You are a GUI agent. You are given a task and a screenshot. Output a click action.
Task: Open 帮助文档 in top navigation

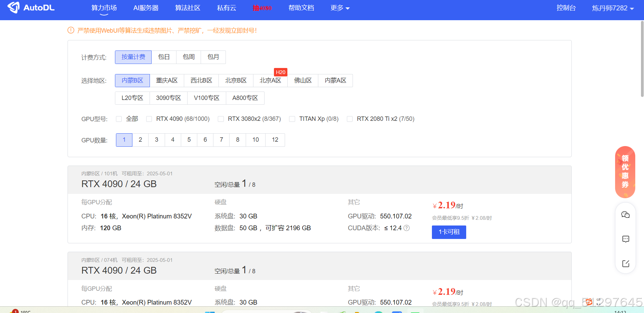point(301,8)
